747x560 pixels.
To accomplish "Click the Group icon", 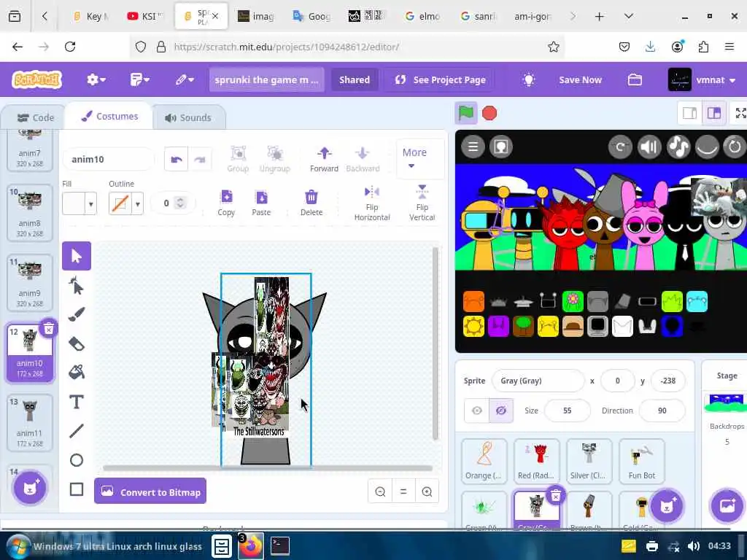I will pos(238,159).
